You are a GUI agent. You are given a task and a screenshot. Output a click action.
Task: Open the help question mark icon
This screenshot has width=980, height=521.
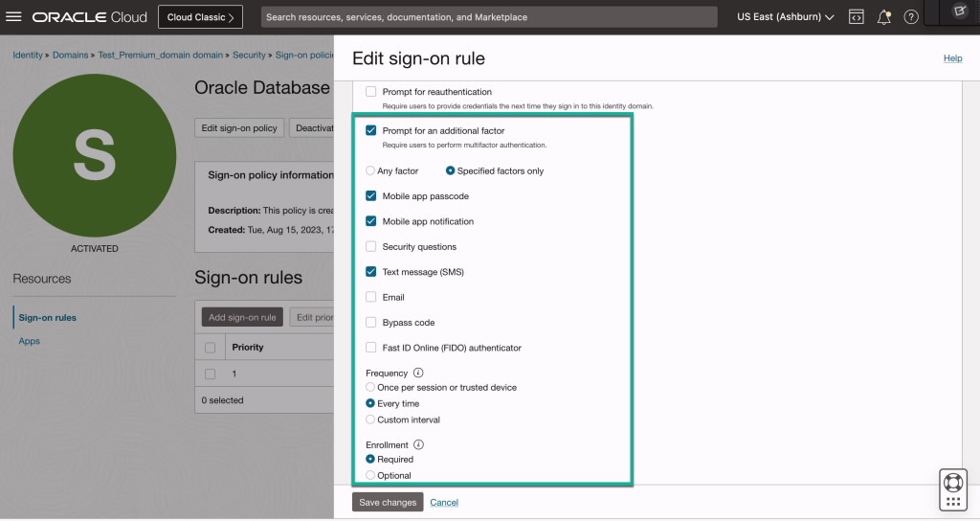[x=911, y=17]
